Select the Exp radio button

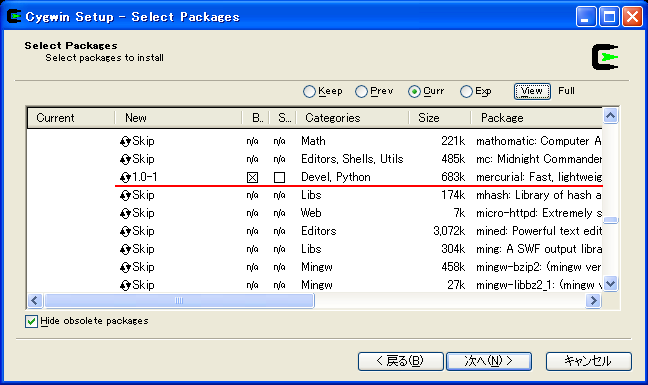(x=466, y=91)
